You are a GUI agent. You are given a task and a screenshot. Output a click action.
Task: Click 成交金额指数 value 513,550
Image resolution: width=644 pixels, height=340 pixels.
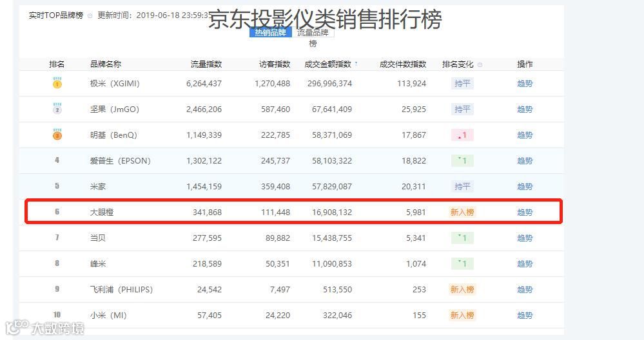pyautogui.click(x=337, y=290)
